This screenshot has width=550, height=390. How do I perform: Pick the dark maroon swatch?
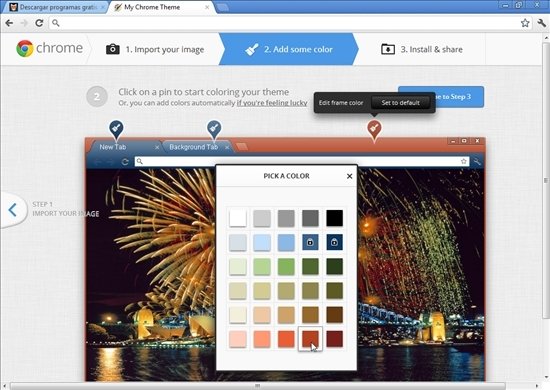(x=334, y=339)
